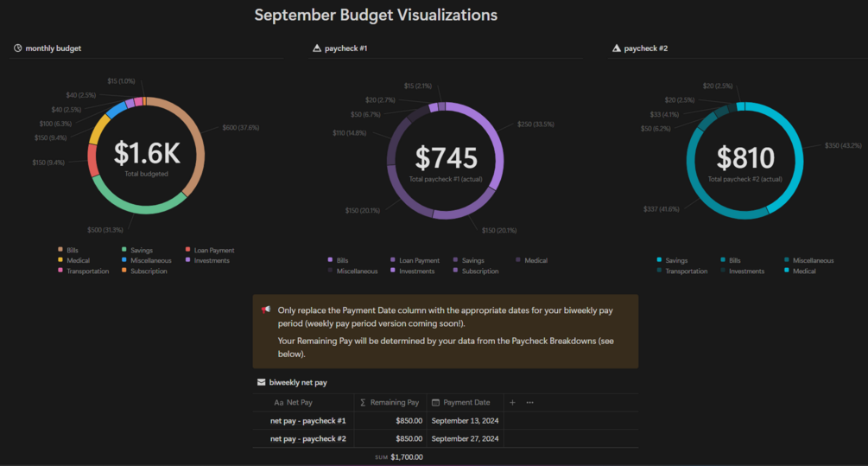The width and height of the screenshot is (868, 466).
Task: Select the biweekly net pay view tab
Action: tap(298, 382)
